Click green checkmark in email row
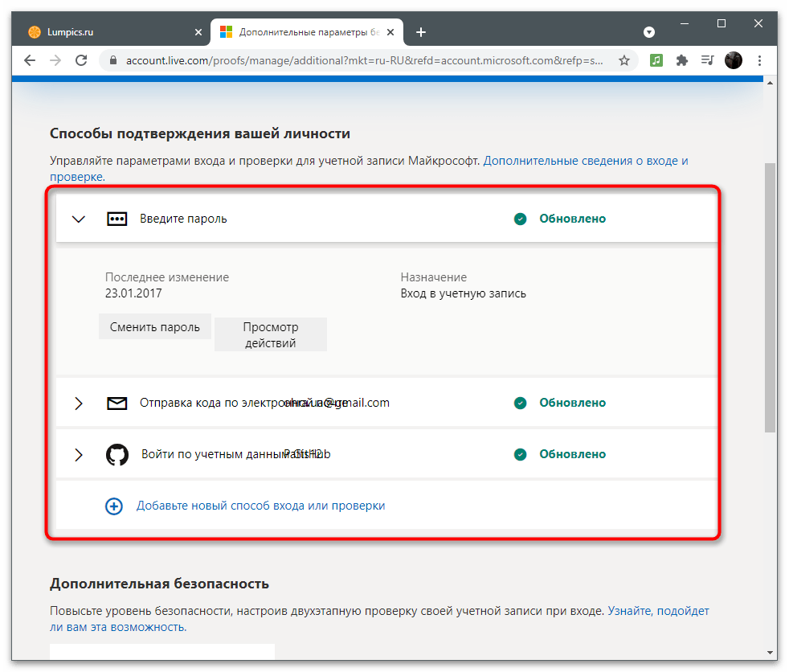Screen dimensions: 789x672 click(x=520, y=404)
